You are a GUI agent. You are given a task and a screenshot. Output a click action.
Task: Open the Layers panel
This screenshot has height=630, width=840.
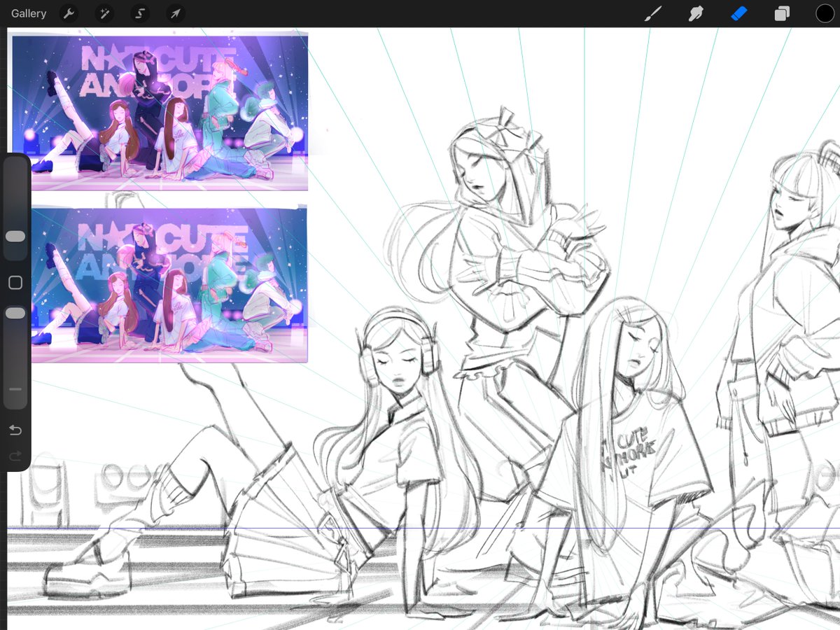tap(782, 13)
